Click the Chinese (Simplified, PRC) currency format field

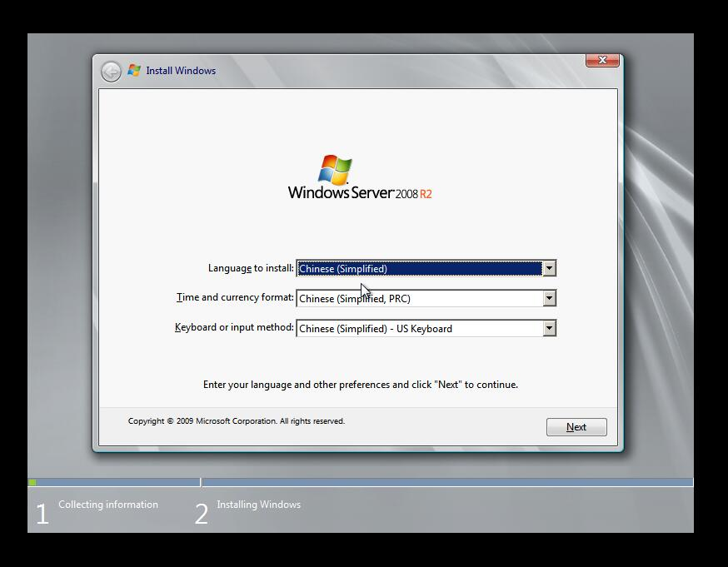tap(375, 298)
